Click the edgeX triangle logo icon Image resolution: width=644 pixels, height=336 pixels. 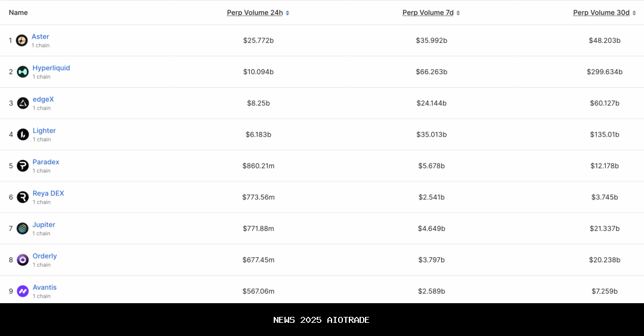(23, 103)
